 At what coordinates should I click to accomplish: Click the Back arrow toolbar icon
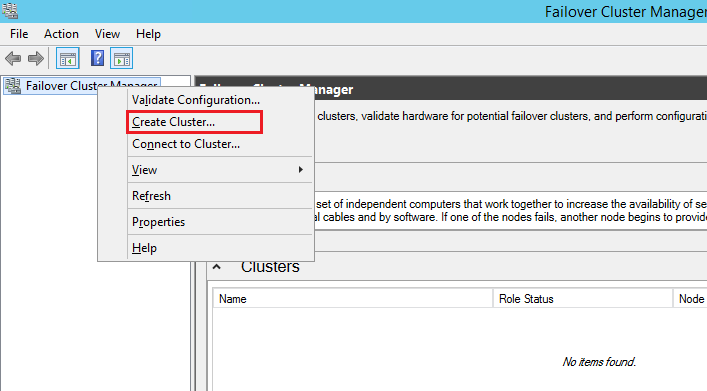tap(13, 58)
